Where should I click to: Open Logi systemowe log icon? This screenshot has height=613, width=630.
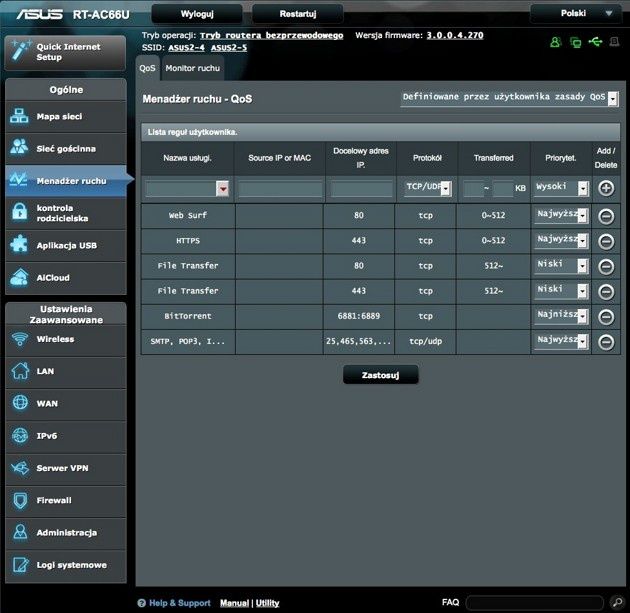pyautogui.click(x=20, y=564)
